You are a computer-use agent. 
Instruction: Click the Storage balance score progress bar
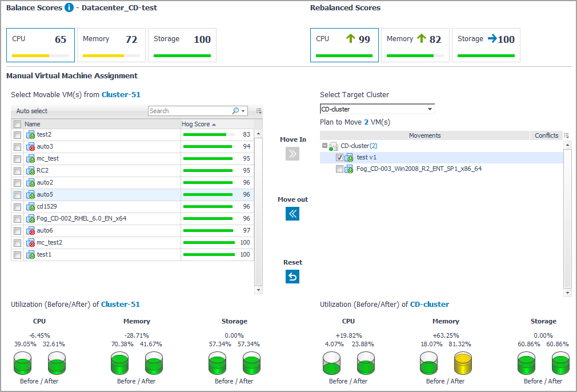click(182, 55)
